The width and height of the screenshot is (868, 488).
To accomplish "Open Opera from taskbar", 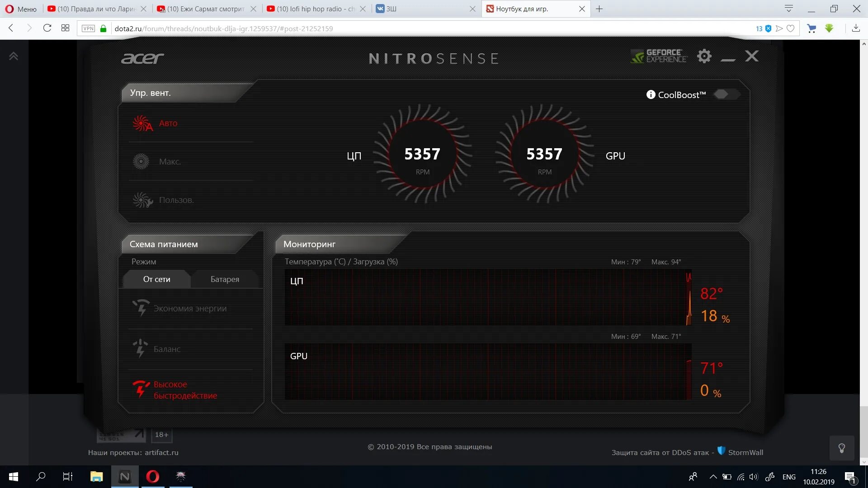I will (x=153, y=477).
